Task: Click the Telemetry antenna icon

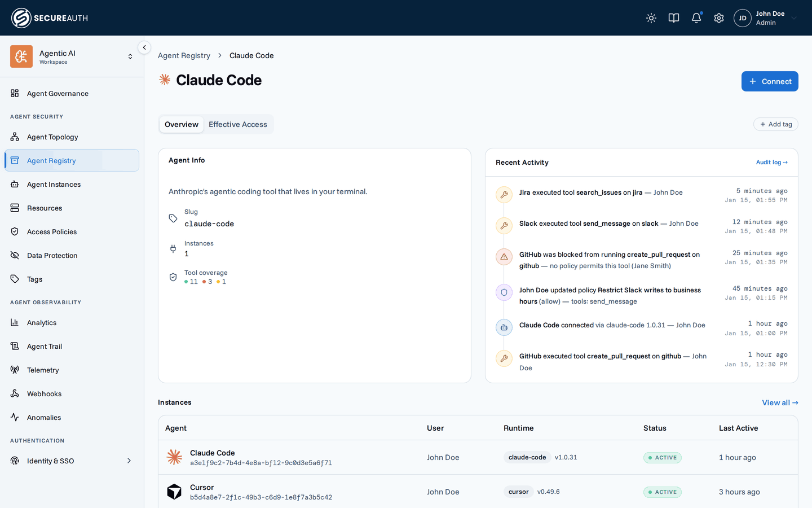Action: [x=15, y=370]
